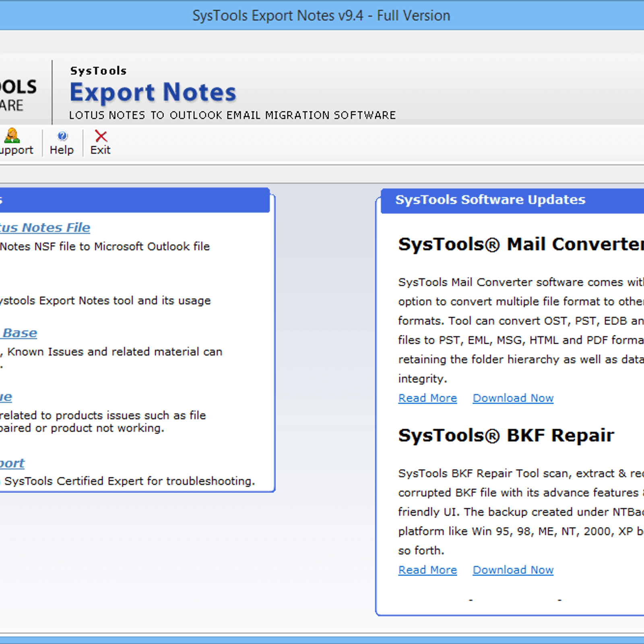Click the SysTools Mail Converter heading
Image resolution: width=644 pixels, height=644 pixels.
(x=521, y=244)
